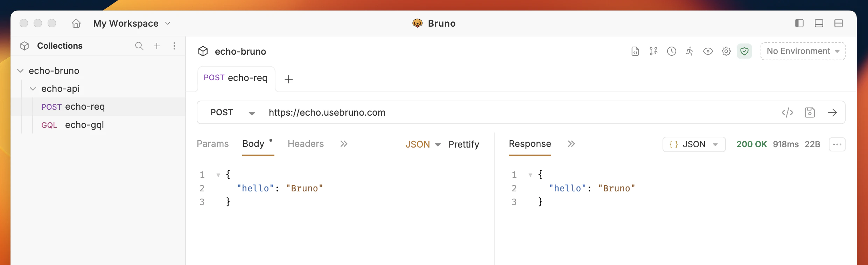Send the request with the arrow icon

[x=832, y=113]
